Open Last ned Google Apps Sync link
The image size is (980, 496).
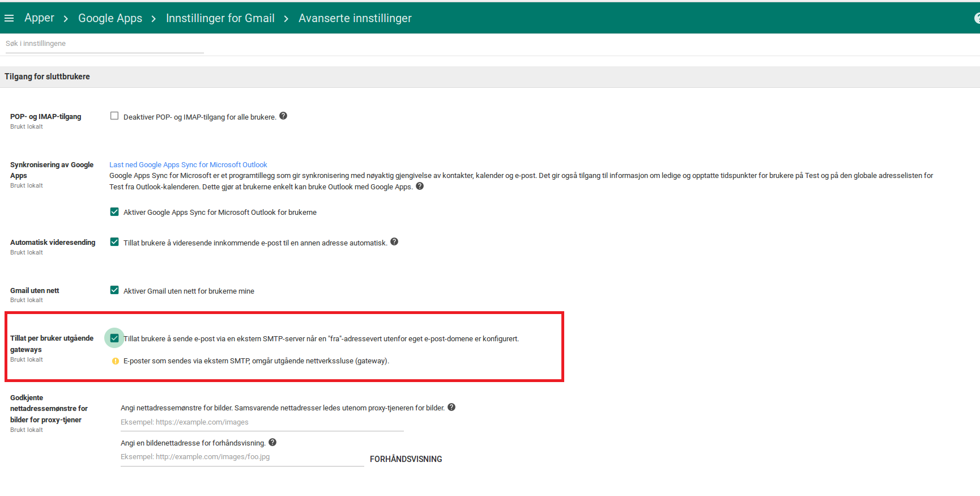click(188, 165)
